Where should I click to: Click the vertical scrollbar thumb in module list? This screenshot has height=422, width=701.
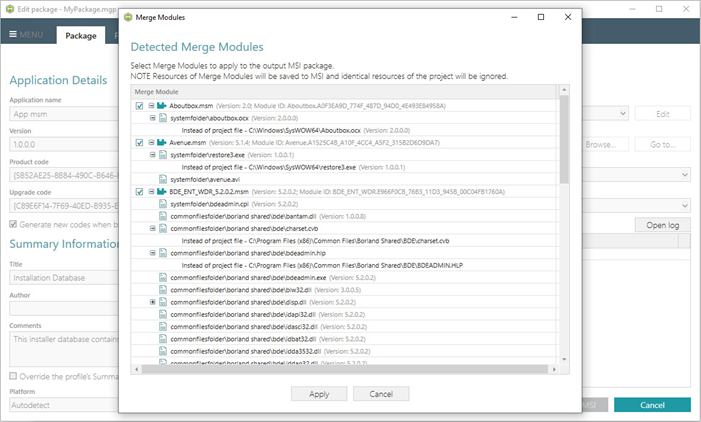coord(564,139)
